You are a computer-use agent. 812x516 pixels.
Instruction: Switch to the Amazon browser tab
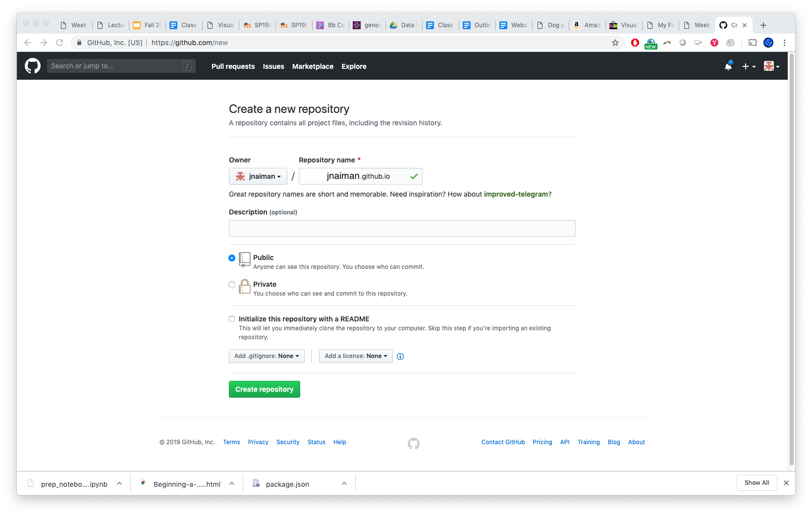587,25
